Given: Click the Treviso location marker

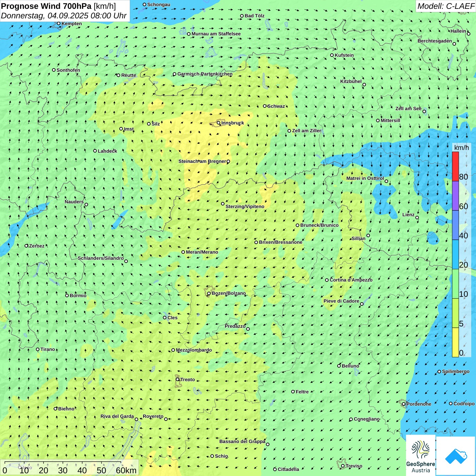Looking at the screenshot, I should point(343,466).
